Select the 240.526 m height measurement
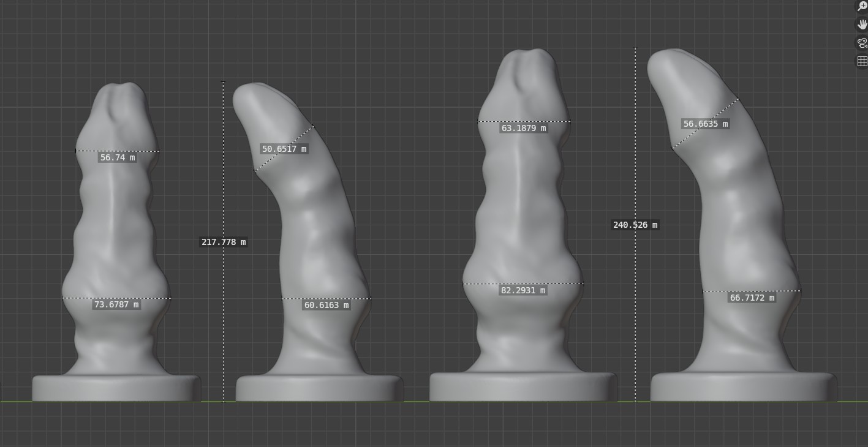Screen dimensions: 868x447 [x=635, y=225]
